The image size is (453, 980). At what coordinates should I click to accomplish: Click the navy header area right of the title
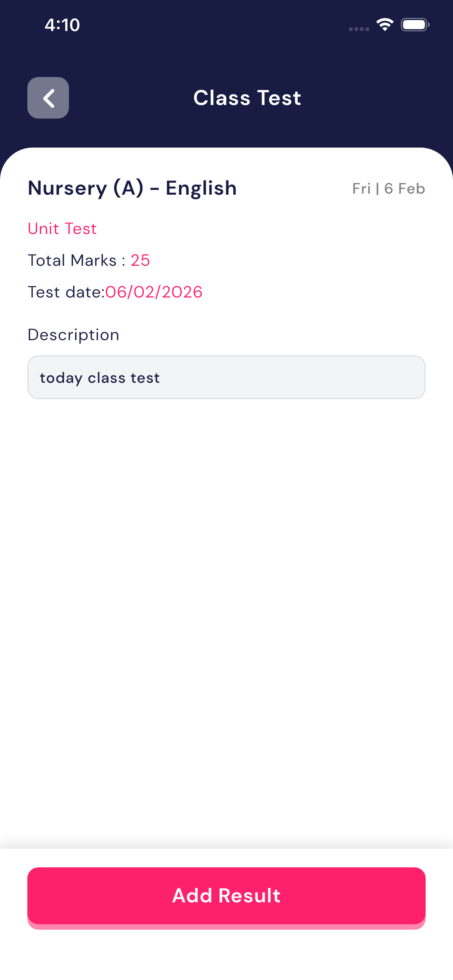click(373, 98)
